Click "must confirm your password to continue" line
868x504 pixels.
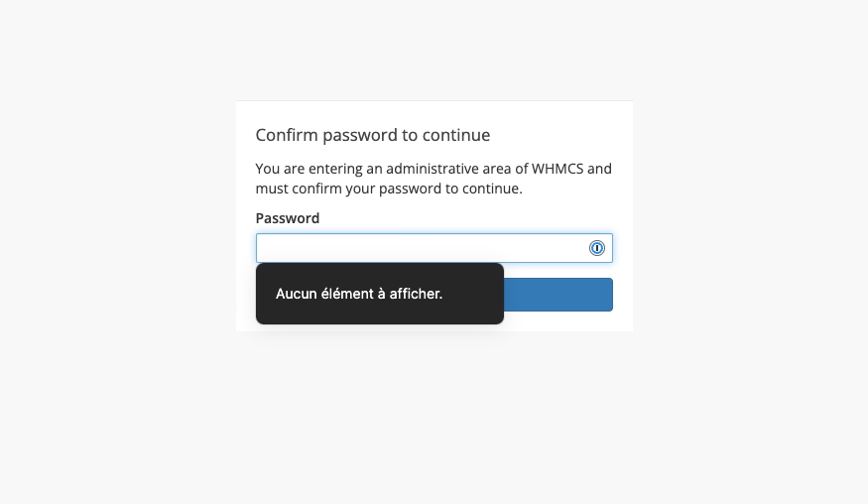tap(389, 188)
